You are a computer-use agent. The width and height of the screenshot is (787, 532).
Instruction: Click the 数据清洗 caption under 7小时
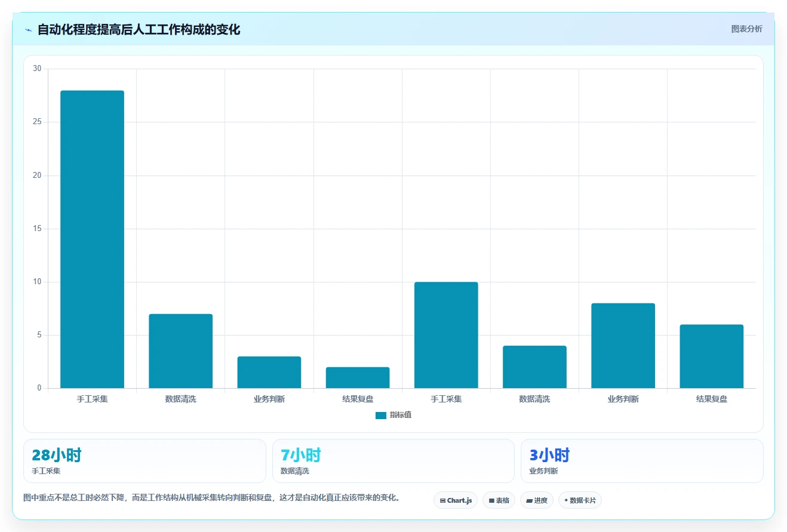295,471
